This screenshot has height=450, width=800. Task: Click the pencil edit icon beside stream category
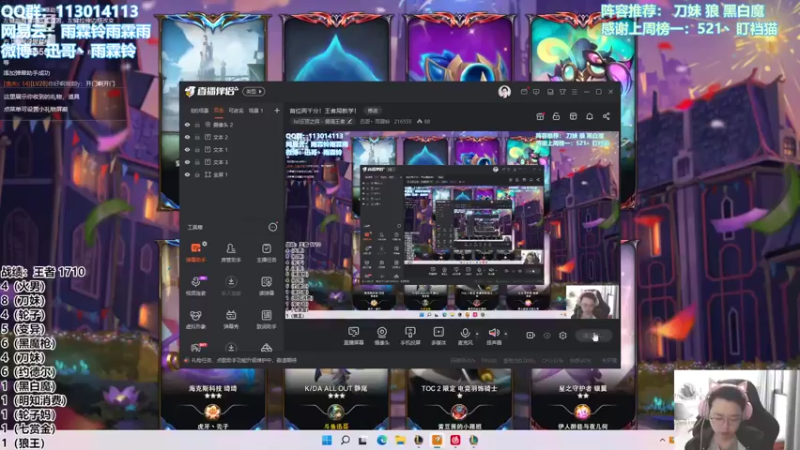[x=349, y=121]
